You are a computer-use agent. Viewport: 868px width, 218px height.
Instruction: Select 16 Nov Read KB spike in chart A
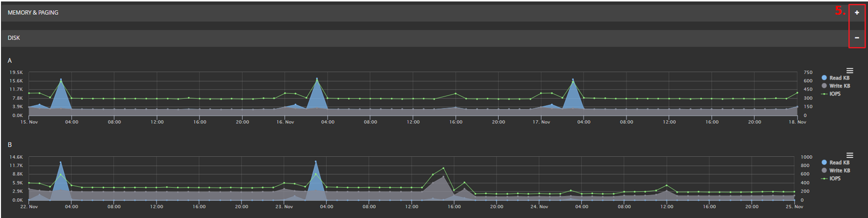tap(317, 79)
